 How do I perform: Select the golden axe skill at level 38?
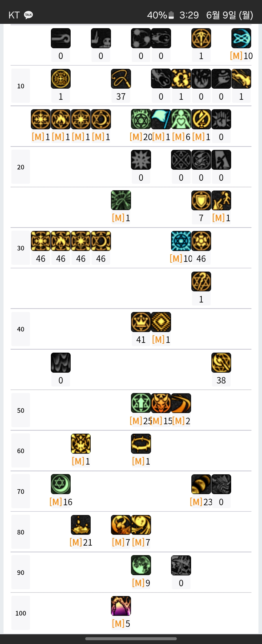coord(221,363)
